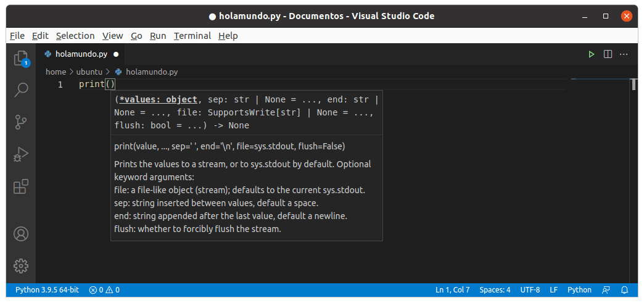Open the editor More Actions ellipsis
Screen dimensions: 644x303
coord(624,54)
